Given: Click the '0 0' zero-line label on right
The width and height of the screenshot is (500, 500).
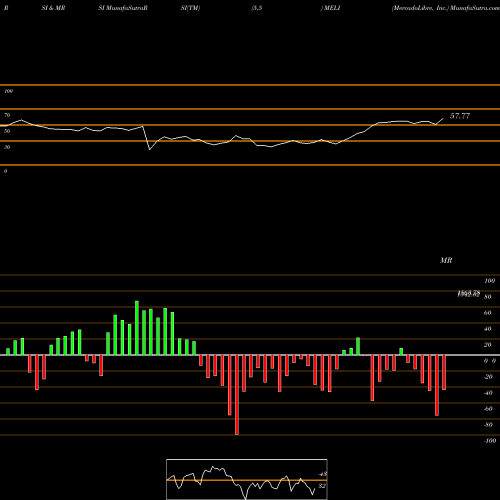Looking at the screenshot, I should pos(490,361).
